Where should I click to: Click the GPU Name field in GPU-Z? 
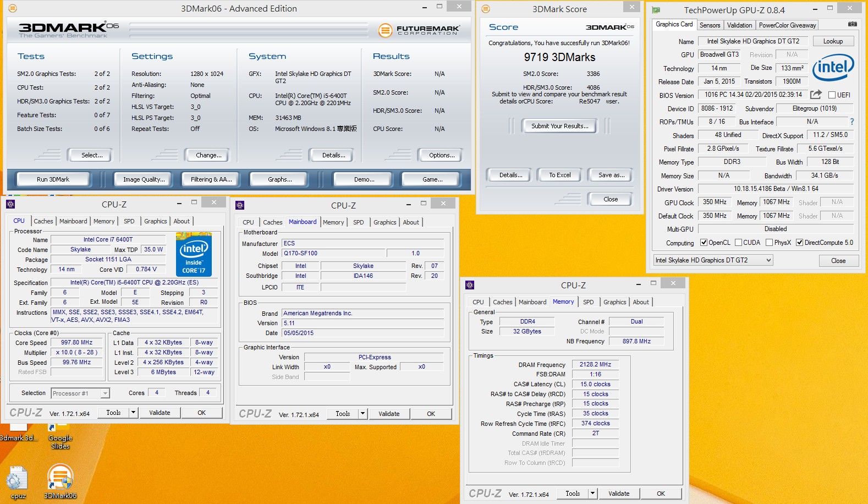[x=753, y=41]
